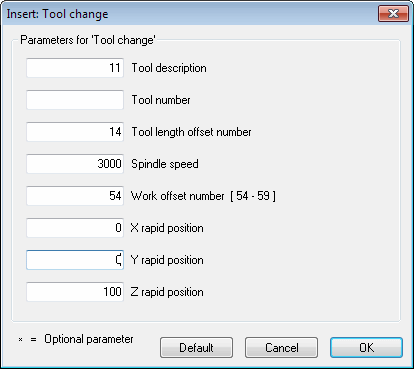
Task: Click the Work offset number field
Action: tap(75, 196)
